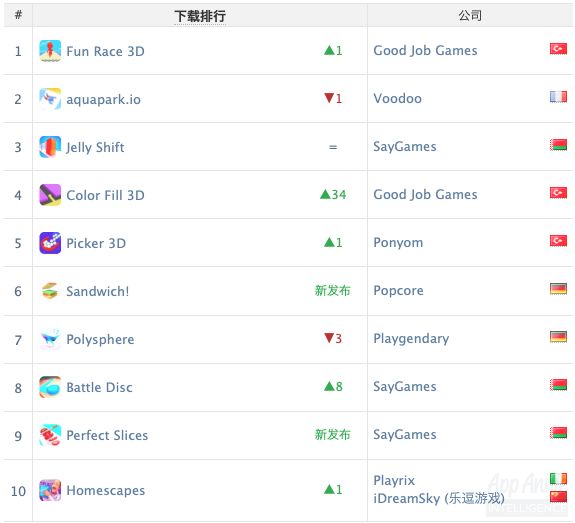
Task: Click the Turkey flag beside Ponyom
Action: (x=558, y=241)
